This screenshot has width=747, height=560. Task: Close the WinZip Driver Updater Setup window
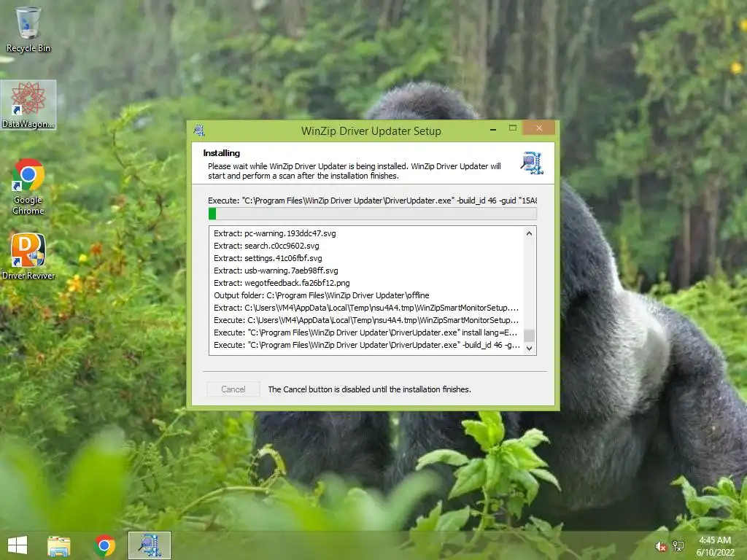[539, 128]
